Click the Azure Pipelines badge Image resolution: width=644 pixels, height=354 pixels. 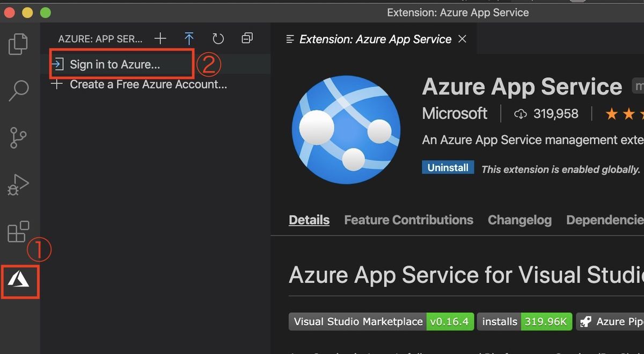pyautogui.click(x=610, y=322)
